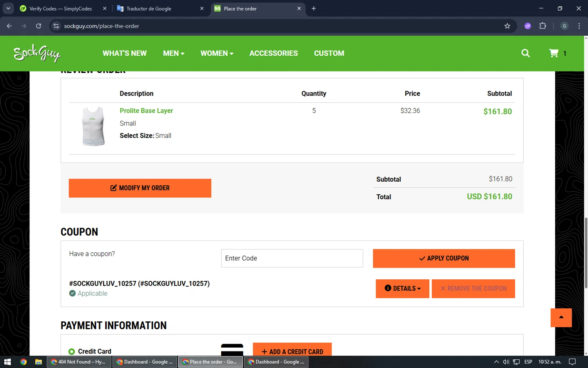
Task: Open the WHAT'S NEW menu item
Action: coord(125,53)
